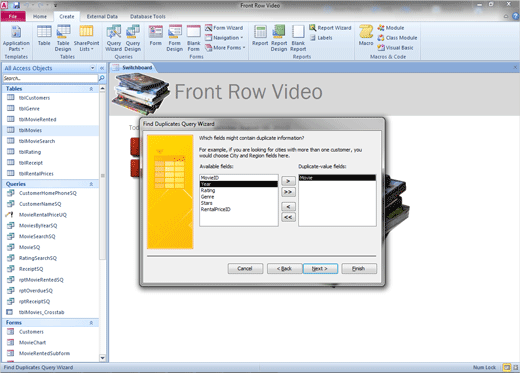
Task: Collapse the Queries group
Action: tap(91, 184)
